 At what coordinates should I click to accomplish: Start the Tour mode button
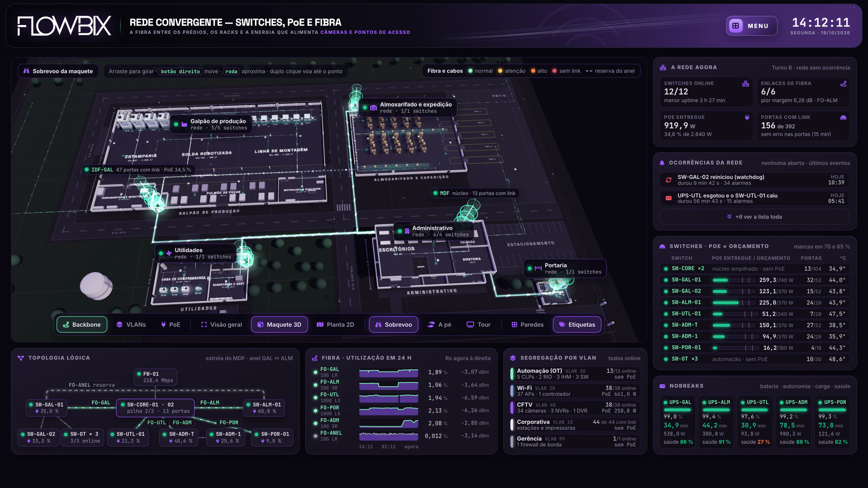[479, 325]
